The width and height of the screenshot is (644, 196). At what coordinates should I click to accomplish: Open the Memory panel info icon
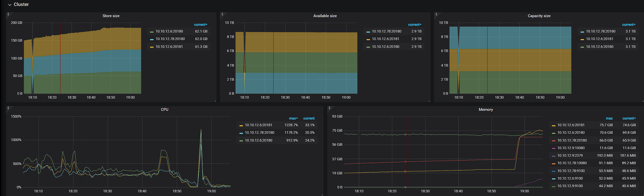pyautogui.click(x=329, y=108)
